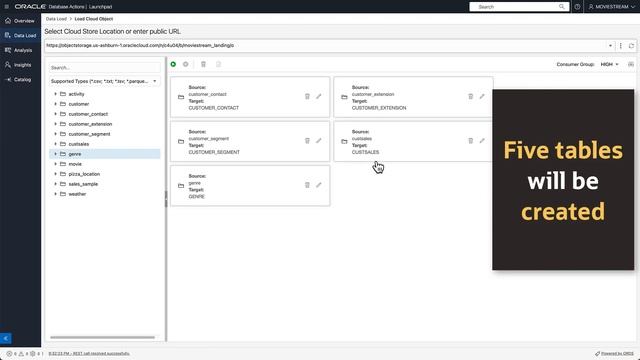Expand the activity folder
The width and height of the screenshot is (640, 360).
(x=56, y=94)
